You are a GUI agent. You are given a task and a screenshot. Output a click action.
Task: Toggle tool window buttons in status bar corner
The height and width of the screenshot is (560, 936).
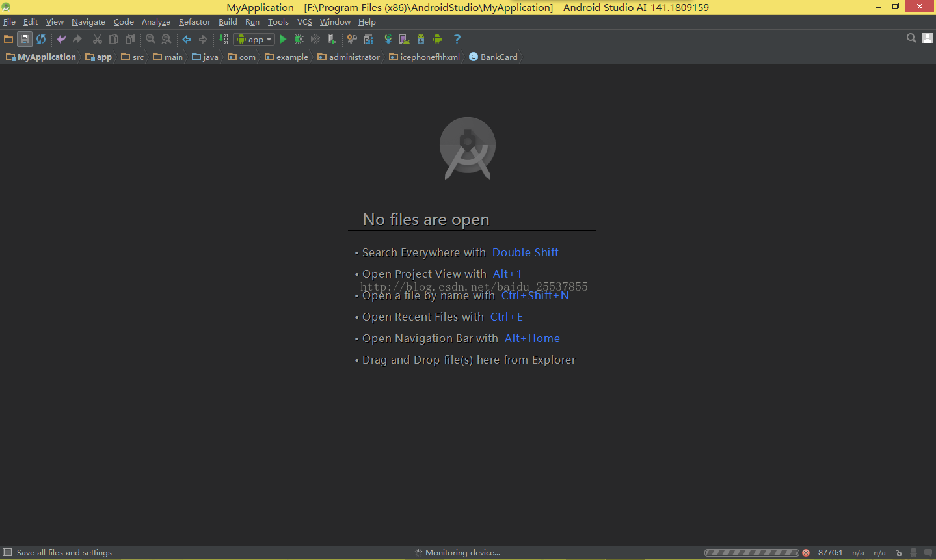(7, 553)
